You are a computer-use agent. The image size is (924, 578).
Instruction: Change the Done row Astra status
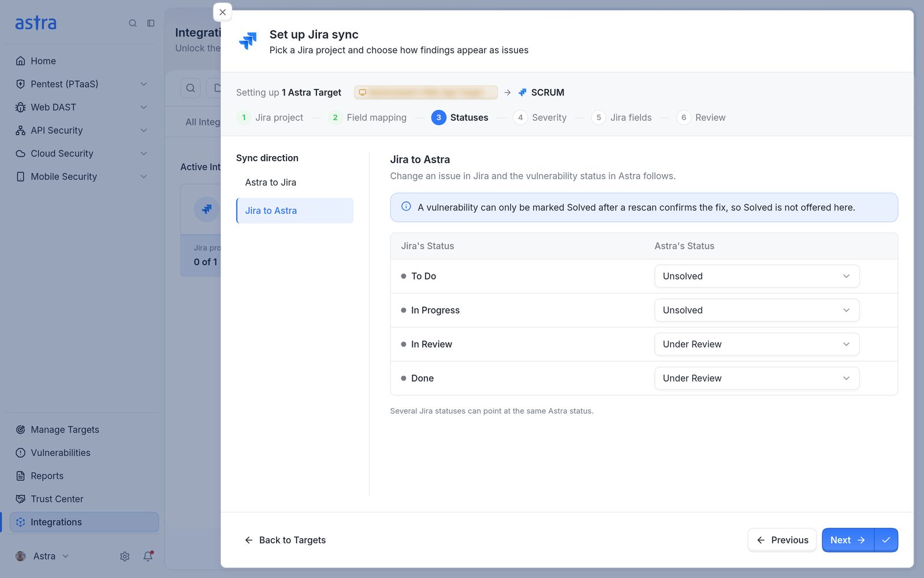pyautogui.click(x=757, y=379)
